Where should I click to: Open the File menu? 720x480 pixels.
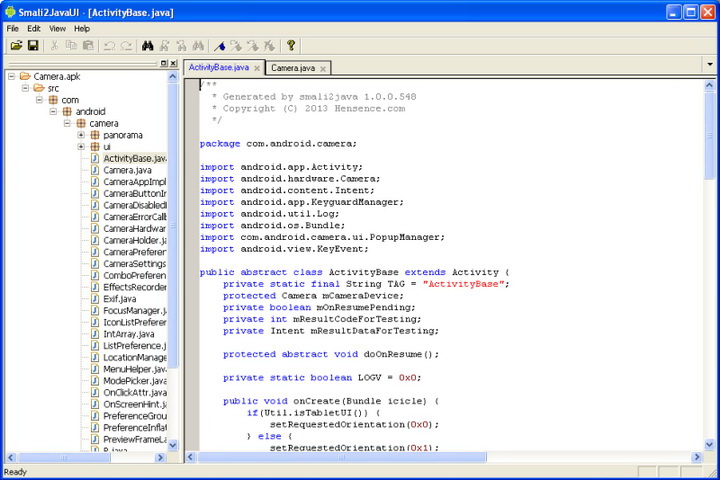point(13,28)
